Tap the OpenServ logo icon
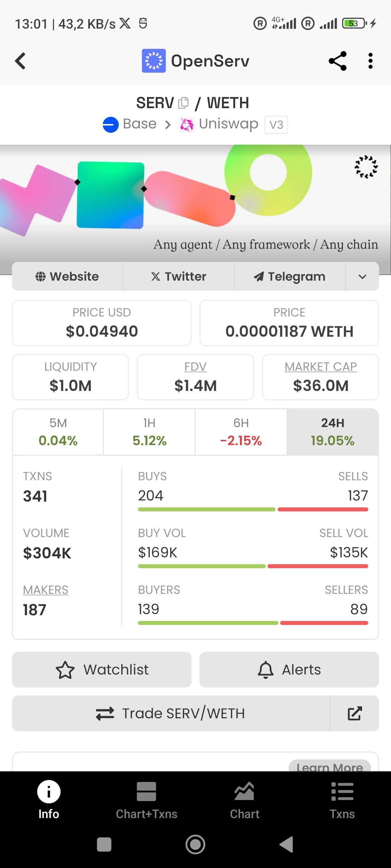 [154, 61]
